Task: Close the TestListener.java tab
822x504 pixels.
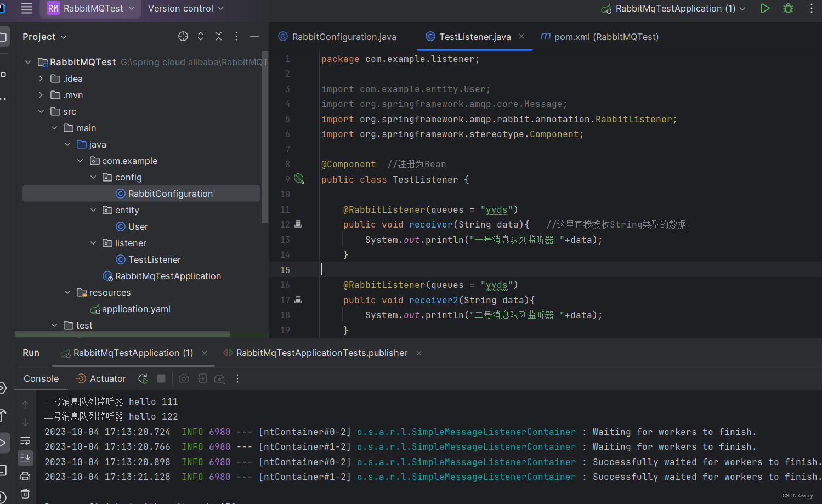Action: point(521,36)
